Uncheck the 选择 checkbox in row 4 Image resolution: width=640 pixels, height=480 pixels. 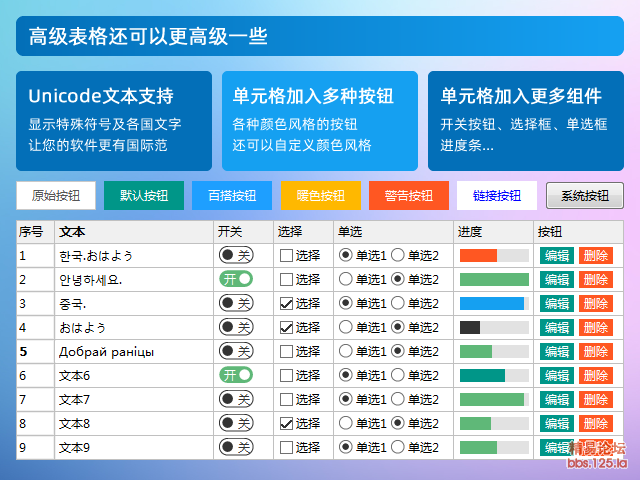tap(286, 328)
